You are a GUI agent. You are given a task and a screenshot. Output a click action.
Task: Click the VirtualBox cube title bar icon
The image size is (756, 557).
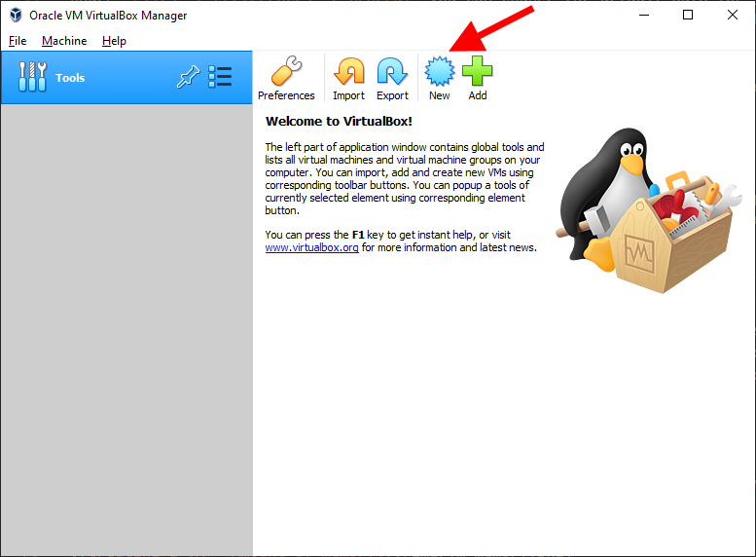[16, 15]
